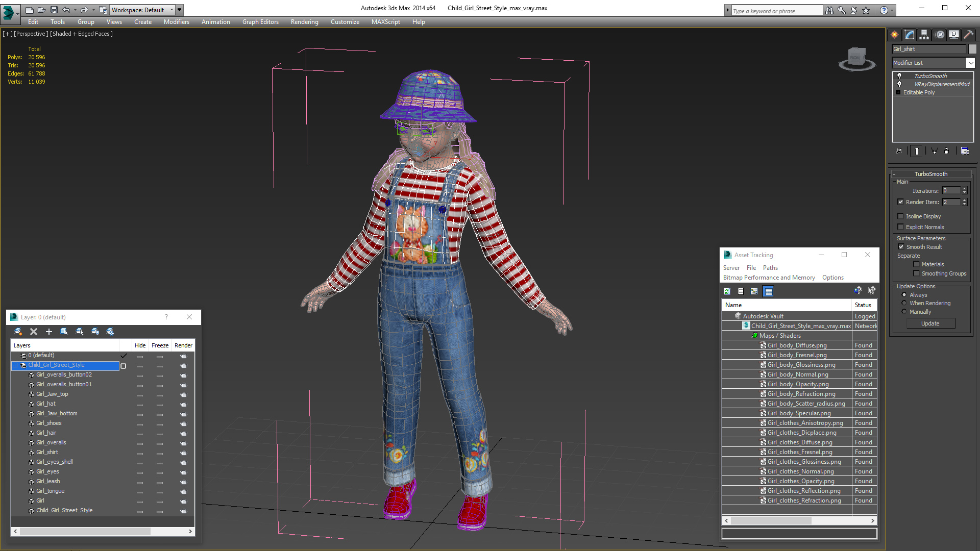Collapse the TurboSmooth rollout header
This screenshot has height=551, width=980.
(931, 174)
